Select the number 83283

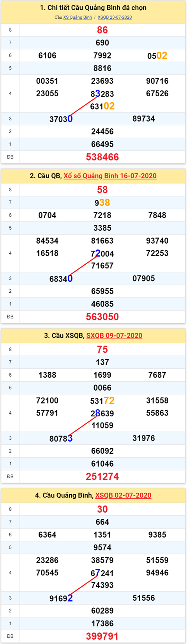(102, 94)
